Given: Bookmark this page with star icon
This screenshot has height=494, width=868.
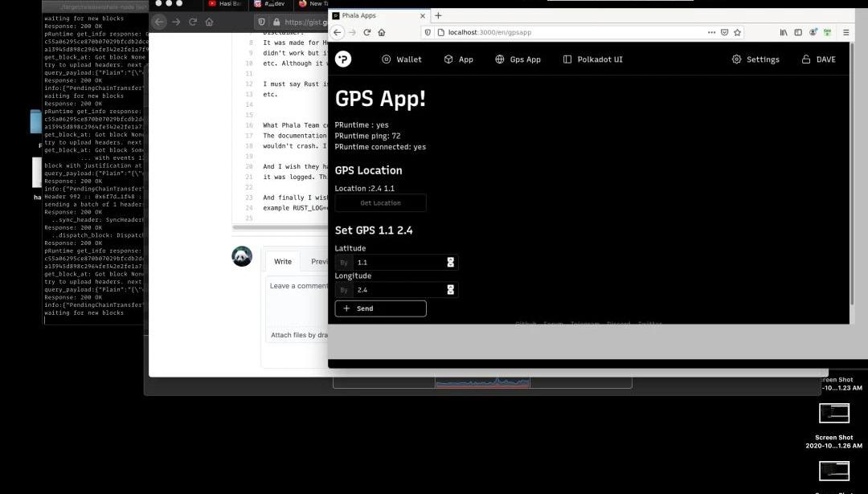Looking at the screenshot, I should coord(737,32).
